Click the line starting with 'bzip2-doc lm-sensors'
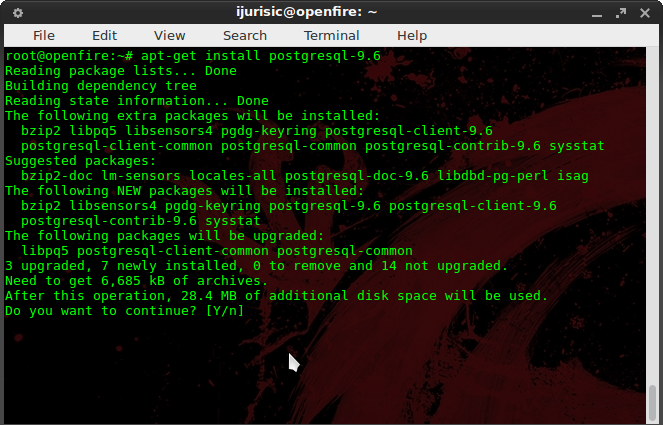This screenshot has width=663, height=425. tap(305, 176)
